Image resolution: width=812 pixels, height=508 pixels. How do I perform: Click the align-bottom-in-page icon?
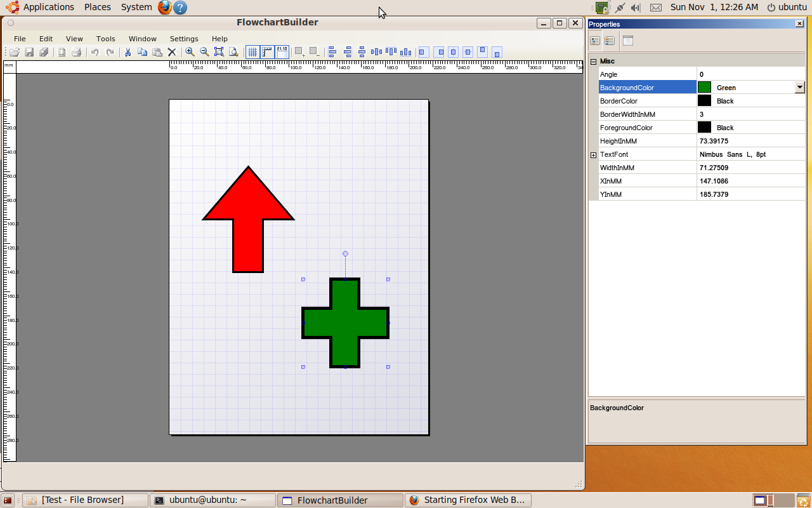497,52
